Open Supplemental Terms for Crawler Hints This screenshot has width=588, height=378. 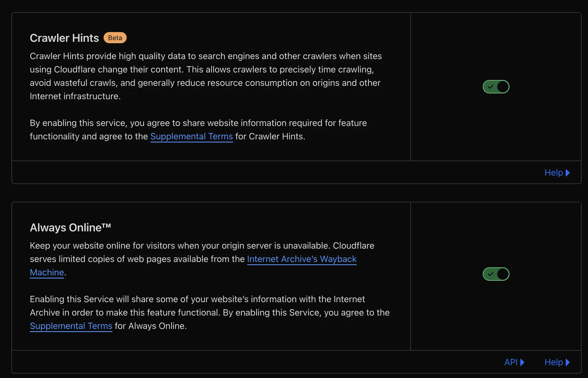(192, 136)
